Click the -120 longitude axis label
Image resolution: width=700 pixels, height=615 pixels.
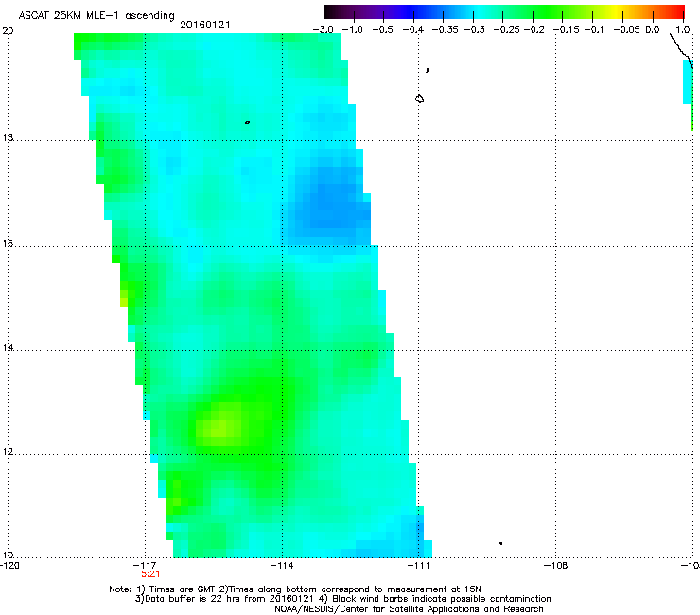click(9, 566)
